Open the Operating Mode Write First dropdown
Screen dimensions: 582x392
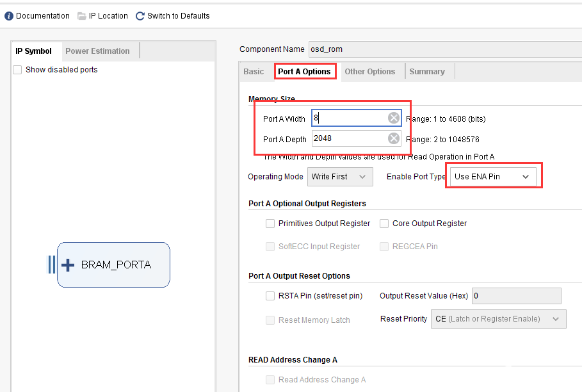point(340,177)
